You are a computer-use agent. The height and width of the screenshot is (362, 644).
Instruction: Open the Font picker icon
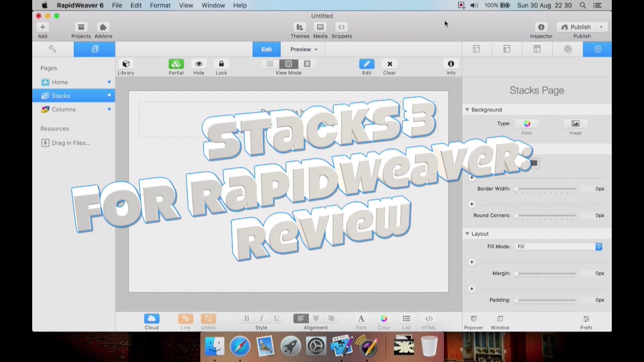[361, 319]
